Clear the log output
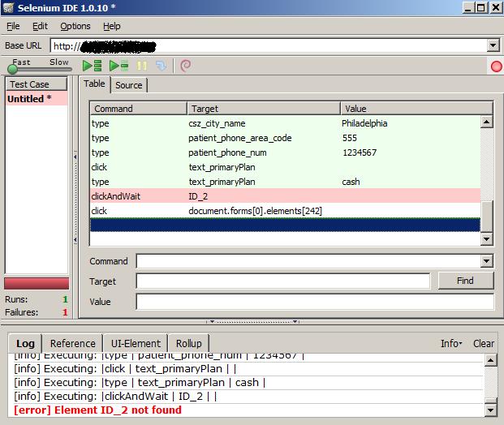 pos(484,343)
